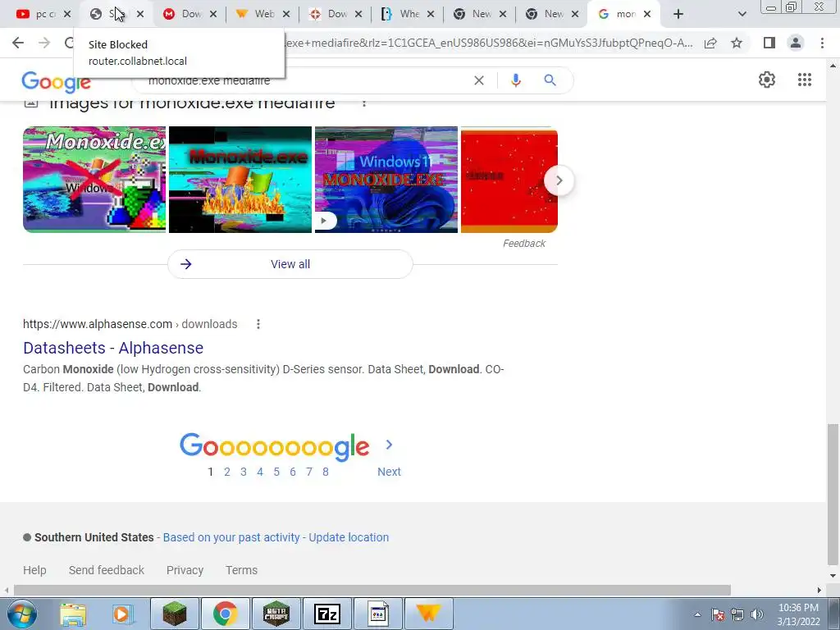840x630 pixels.
Task: Go back to the previous page
Action: tap(18, 43)
